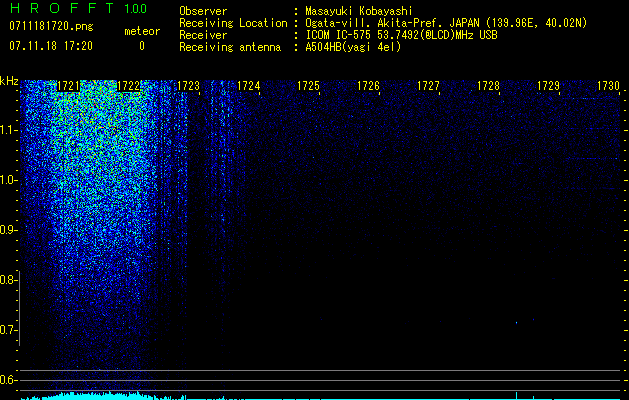Viewport: 629px width, 400px height.
Task: Click the 1.1 kHz axis tick
Action: pyautogui.click(x=9, y=130)
